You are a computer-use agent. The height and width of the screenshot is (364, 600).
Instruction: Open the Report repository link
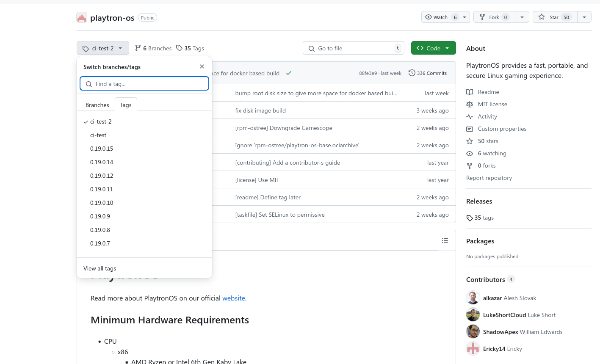(489, 178)
